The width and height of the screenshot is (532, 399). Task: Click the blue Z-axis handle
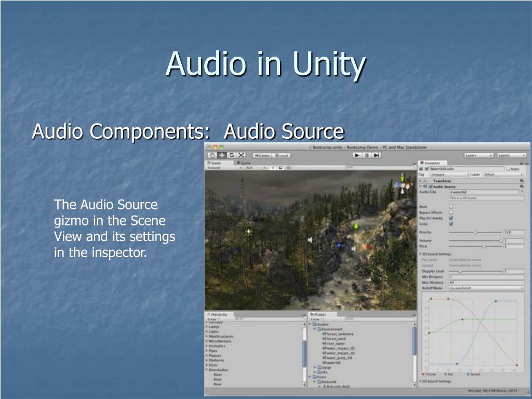pos(338,245)
